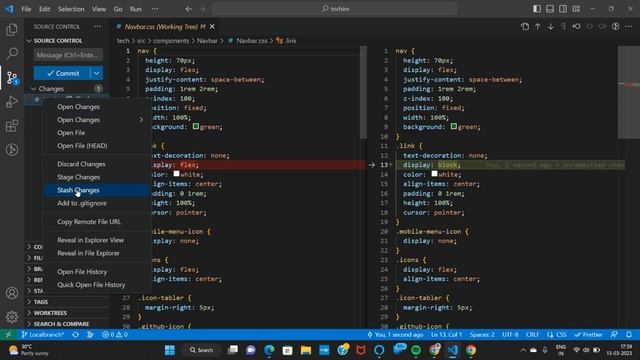Revert the changed line using the diff arrow
The width and height of the screenshot is (640, 360).
[x=371, y=165]
